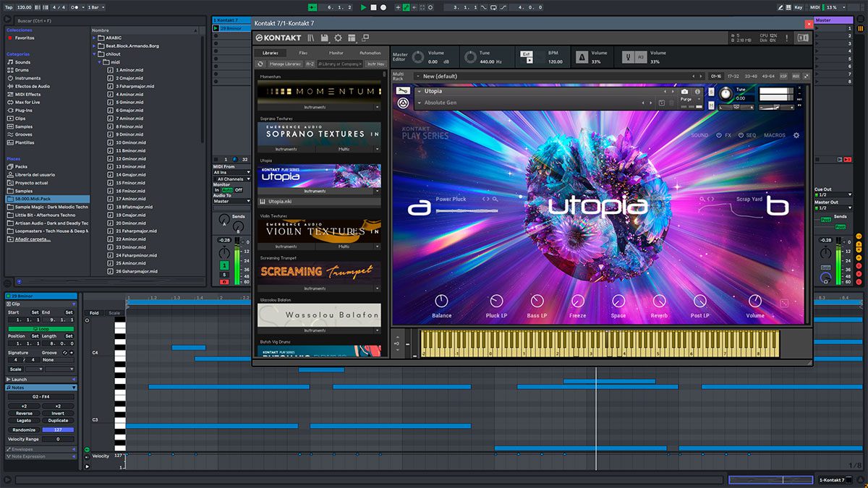Click the 29 Bminor clip launch icon
The image size is (868, 488).
(216, 29)
